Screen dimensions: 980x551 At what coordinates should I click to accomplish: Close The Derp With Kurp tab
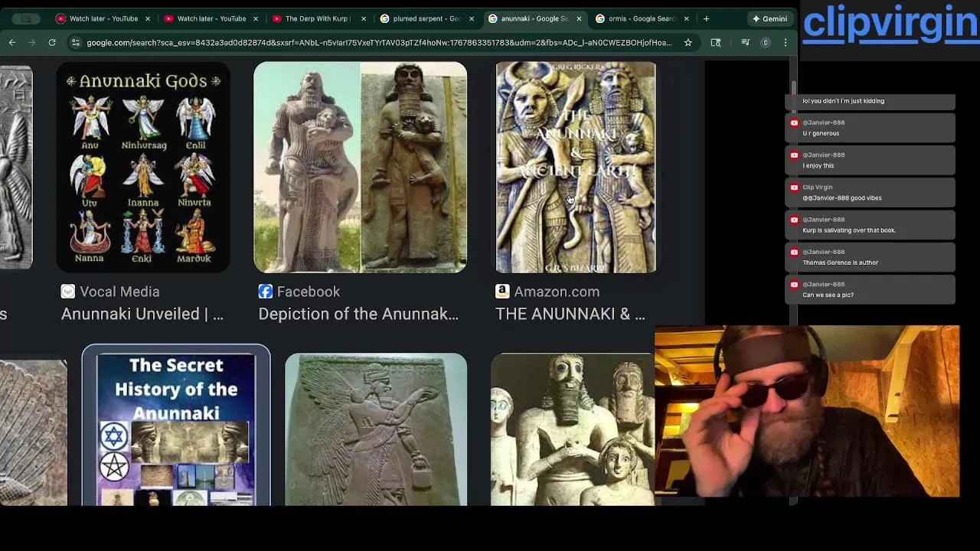tap(364, 18)
